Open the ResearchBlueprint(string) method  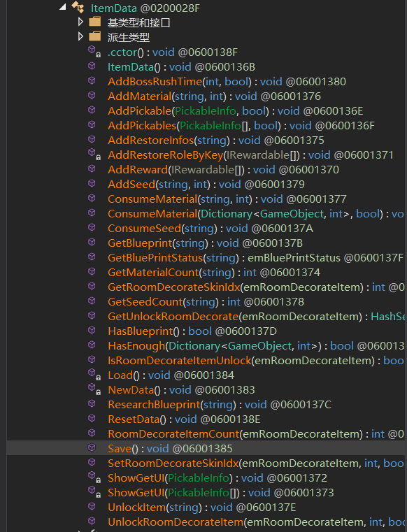pos(220,405)
